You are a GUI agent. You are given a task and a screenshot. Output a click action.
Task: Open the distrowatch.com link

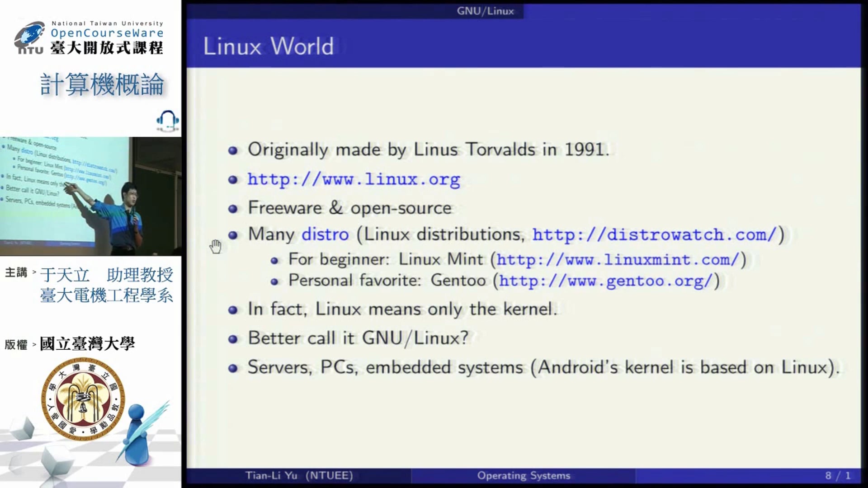[654, 235]
